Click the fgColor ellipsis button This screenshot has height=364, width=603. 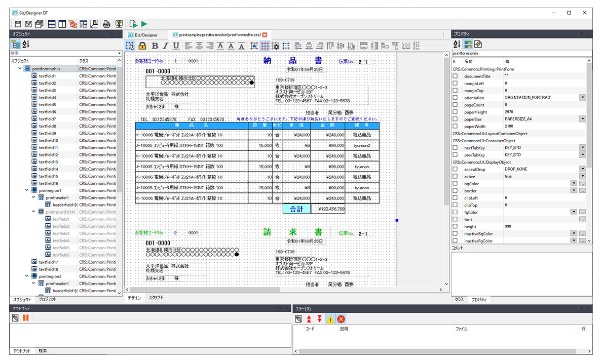pos(583,212)
